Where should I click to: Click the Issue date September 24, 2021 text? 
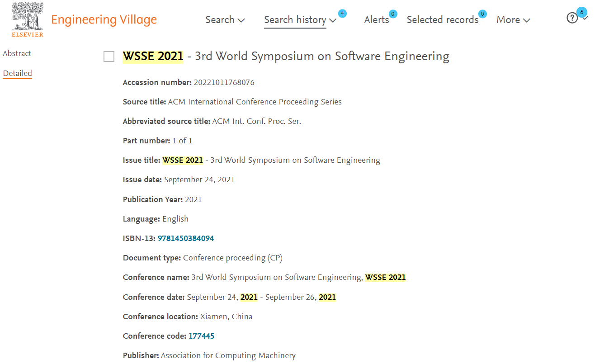pyautogui.click(x=199, y=180)
